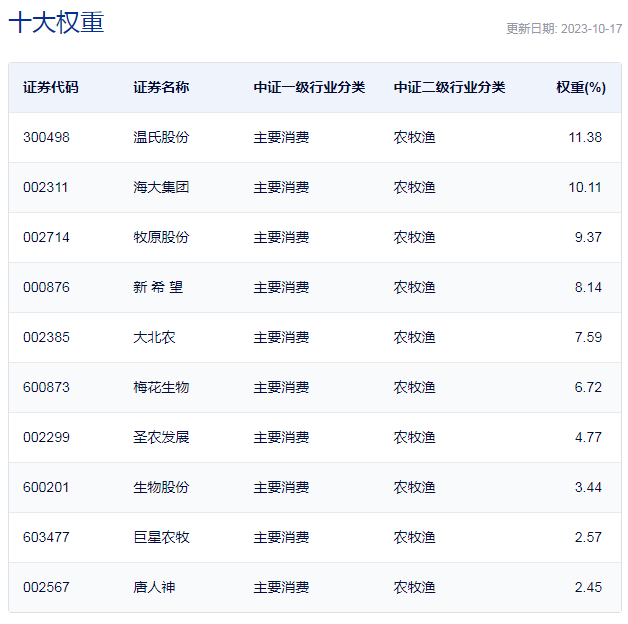Select stock name 新希望
This screenshot has width=628, height=624.
pyautogui.click(x=158, y=287)
